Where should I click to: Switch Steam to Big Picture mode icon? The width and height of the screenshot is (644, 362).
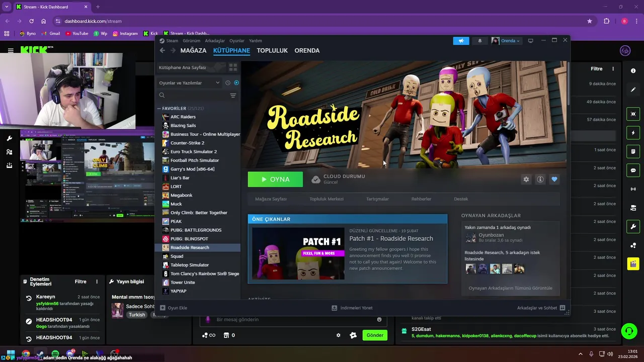coord(530,41)
